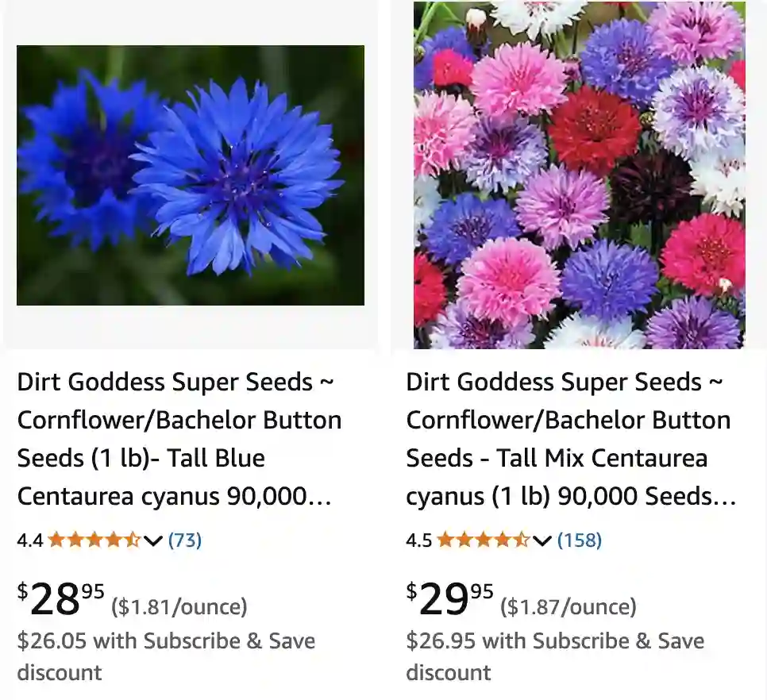Image resolution: width=767 pixels, height=700 pixels.
Task: Click the $1.81/ounce unit price
Action: [x=179, y=607]
